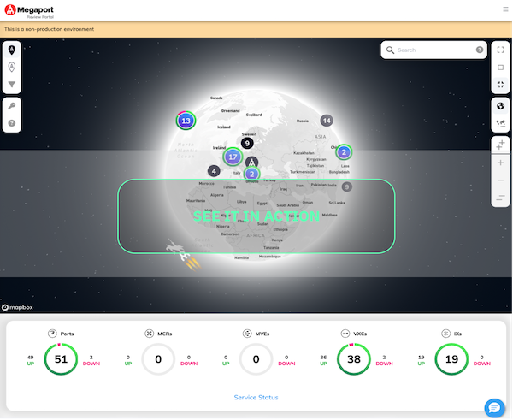This screenshot has height=420, width=513.
Task: Click the search help question mark icon
Action: pos(480,50)
